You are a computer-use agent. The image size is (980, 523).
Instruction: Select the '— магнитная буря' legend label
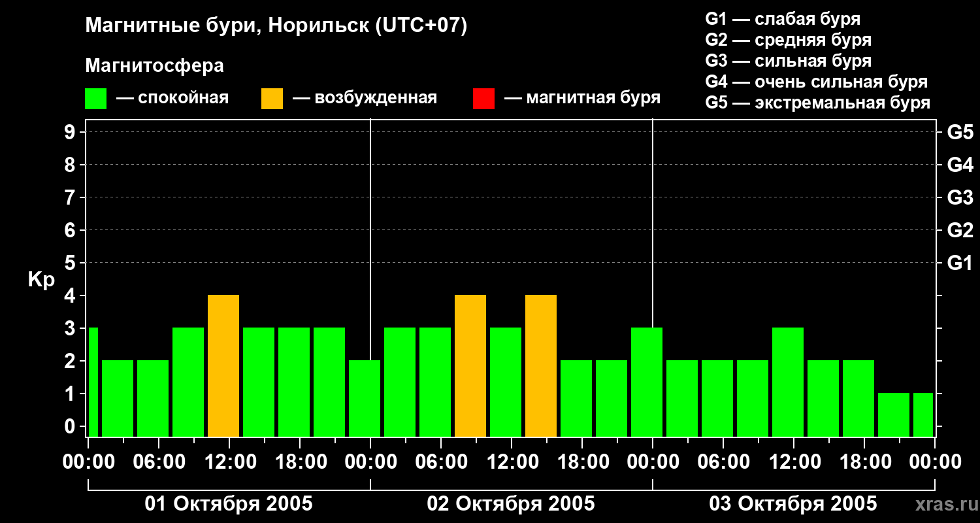[x=582, y=98]
